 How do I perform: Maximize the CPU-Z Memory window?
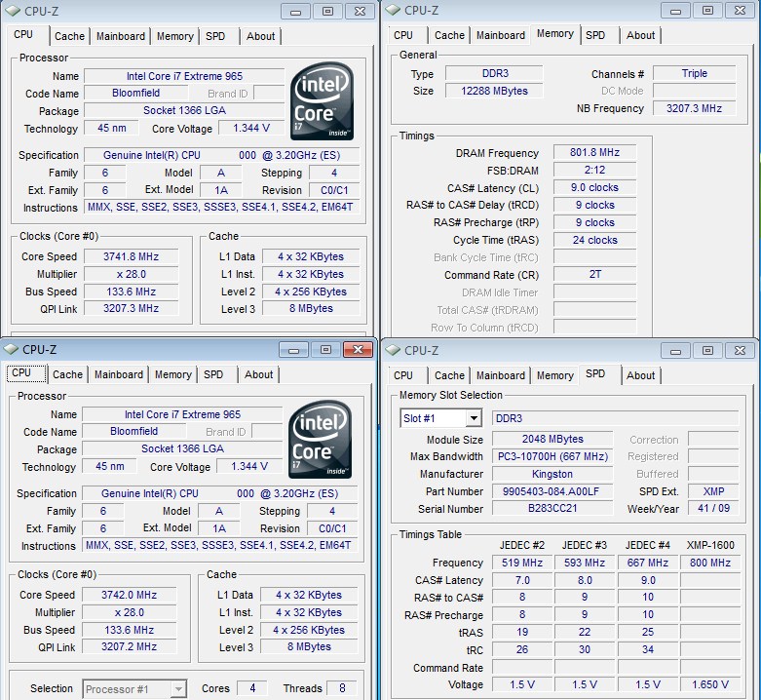pyautogui.click(x=707, y=10)
